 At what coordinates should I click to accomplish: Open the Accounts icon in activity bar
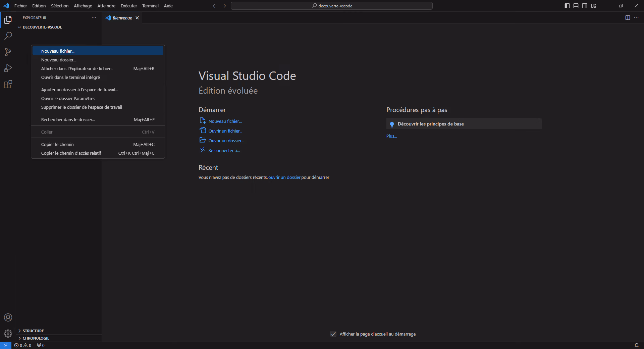8,317
